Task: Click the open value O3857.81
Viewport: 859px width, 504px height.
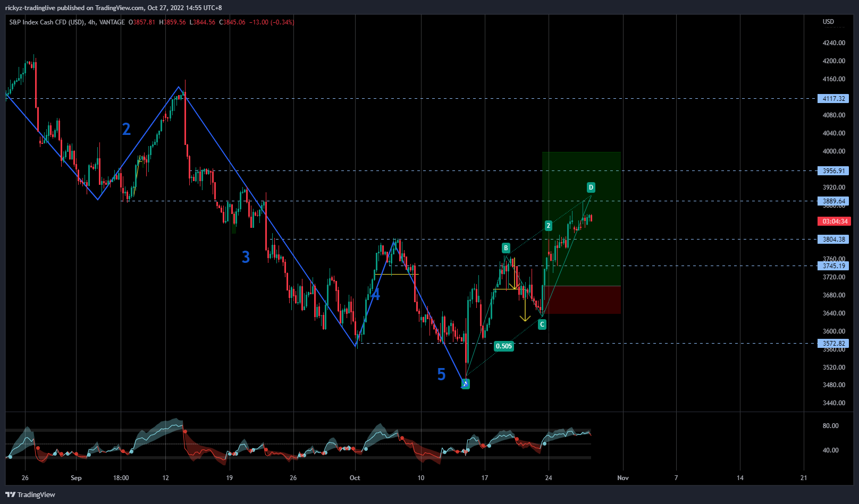Action: 142,22
